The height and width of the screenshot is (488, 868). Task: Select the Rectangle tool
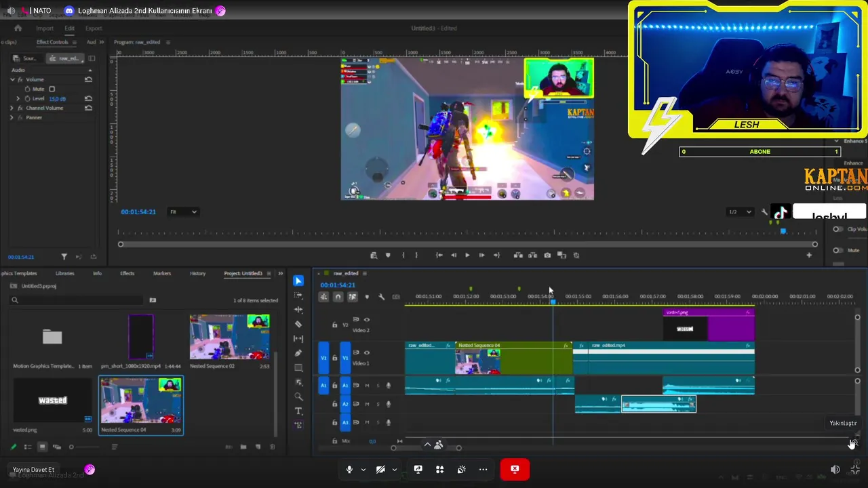(298, 368)
